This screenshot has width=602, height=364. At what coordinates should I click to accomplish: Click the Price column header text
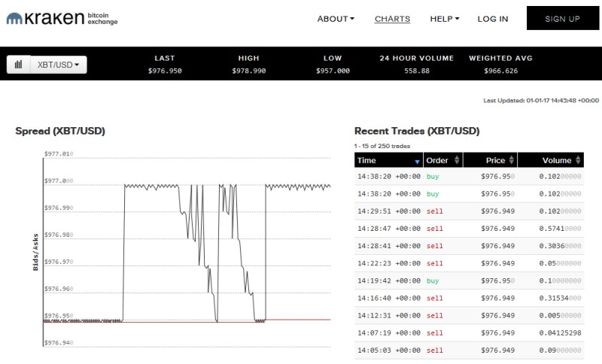(494, 160)
